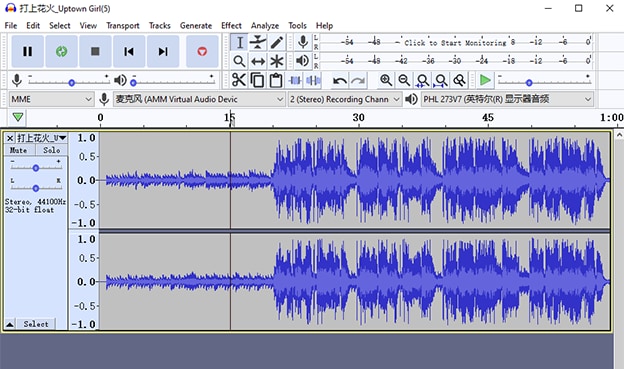Open the PHL 273V7 playback device dropdown

pyautogui.click(x=507, y=99)
